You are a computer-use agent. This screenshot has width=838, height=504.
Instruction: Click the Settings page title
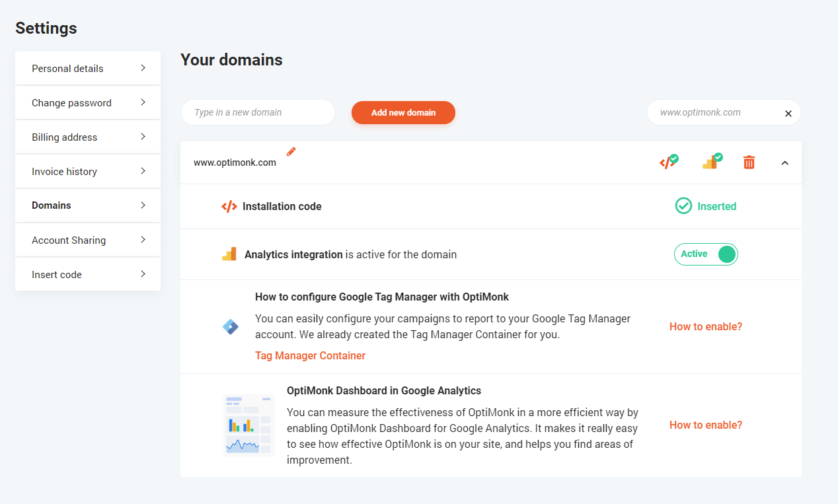[46, 28]
